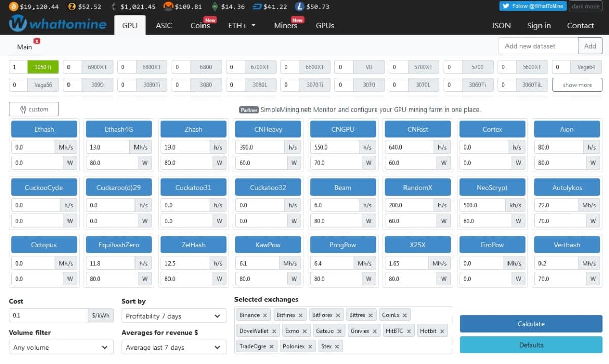Viewport: 609px width, 364px height.
Task: Open the Sort by dropdown
Action: tap(174, 316)
